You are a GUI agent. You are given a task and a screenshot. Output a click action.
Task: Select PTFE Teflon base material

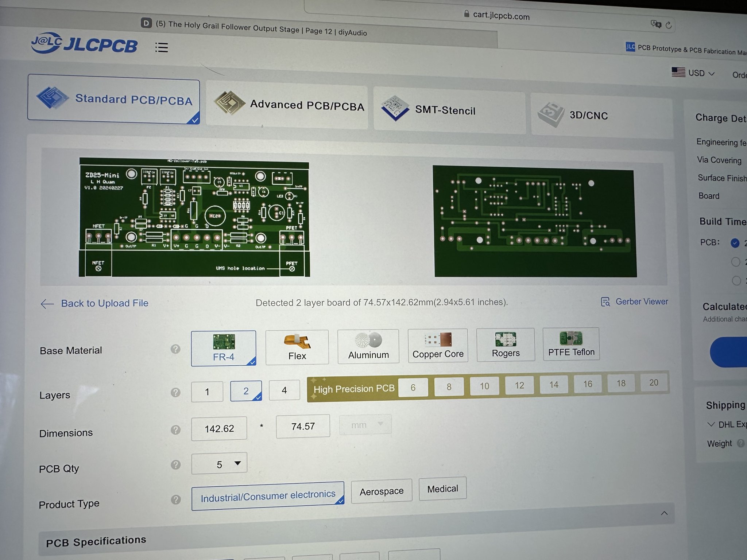tap(571, 344)
